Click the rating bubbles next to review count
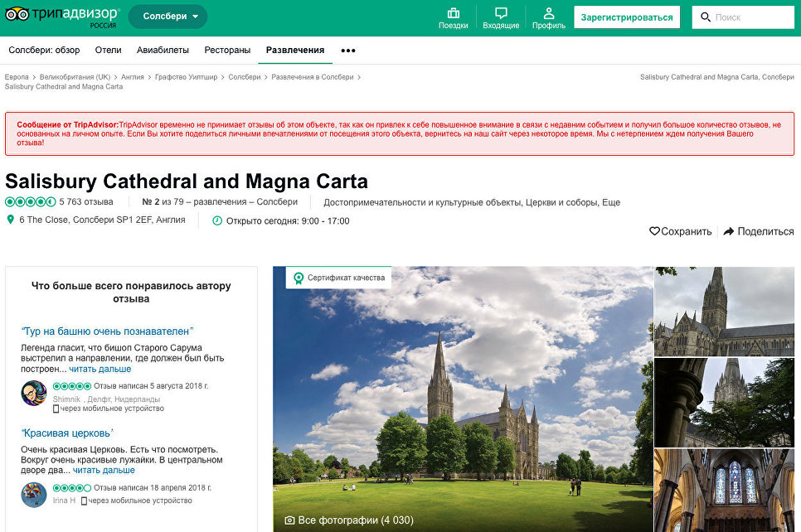The image size is (801, 532). point(29,200)
